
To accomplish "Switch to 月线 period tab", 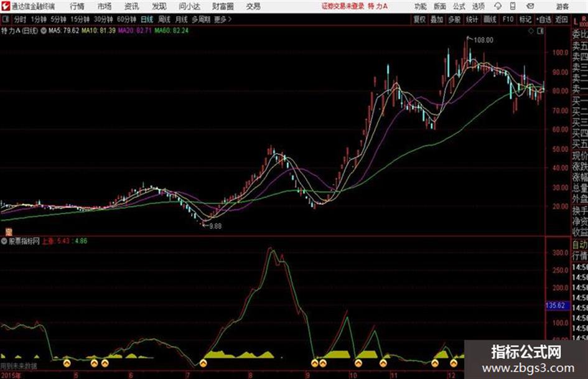I will pos(182,19).
